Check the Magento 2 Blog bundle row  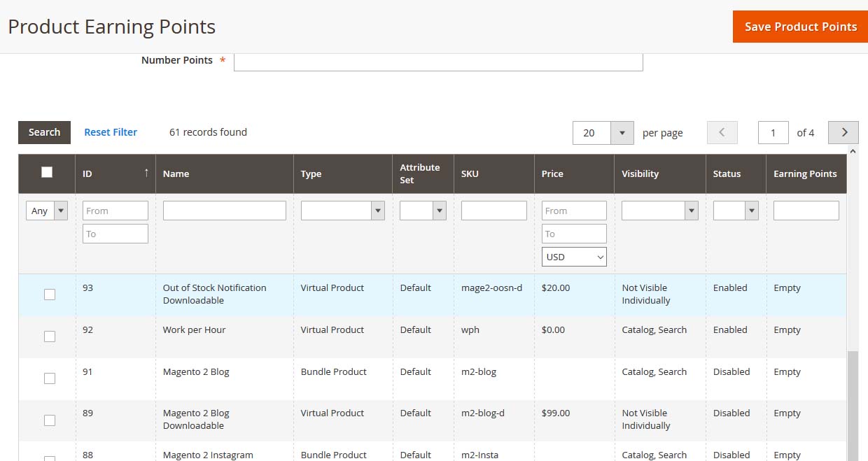pyautogui.click(x=50, y=378)
